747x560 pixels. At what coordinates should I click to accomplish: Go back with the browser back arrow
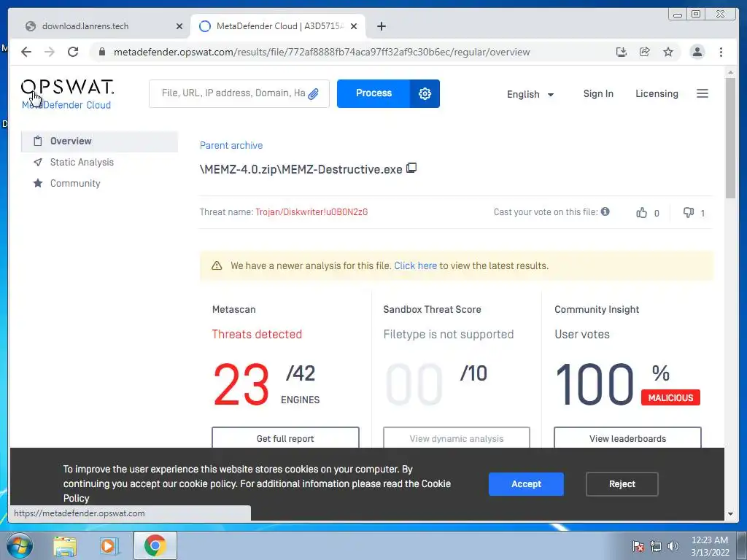pos(26,52)
